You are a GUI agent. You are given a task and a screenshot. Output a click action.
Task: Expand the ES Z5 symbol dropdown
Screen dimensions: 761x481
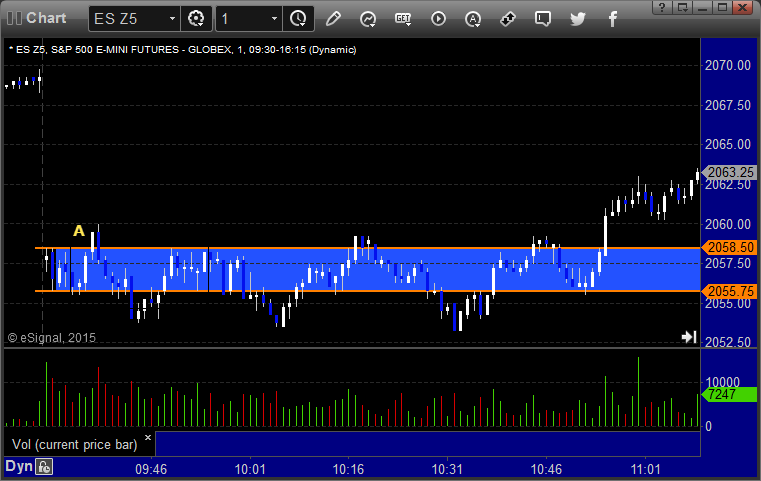pyautogui.click(x=172, y=19)
